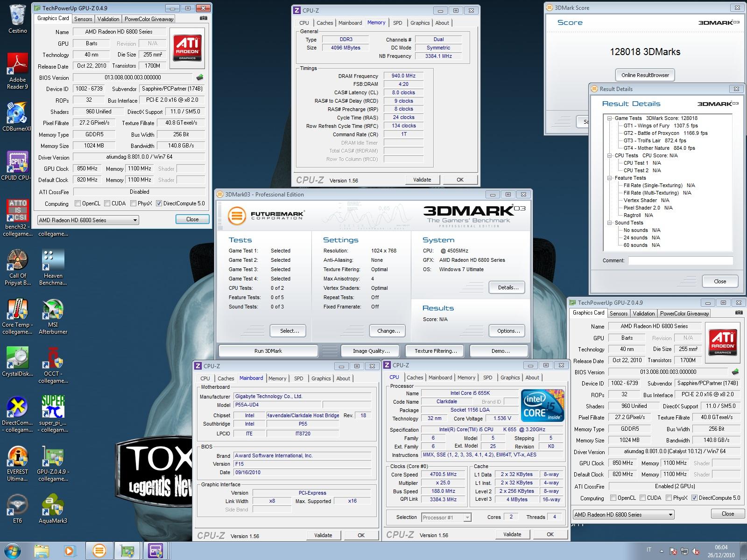
Task: Collapse CPU Tests tree node
Action: click(x=610, y=156)
